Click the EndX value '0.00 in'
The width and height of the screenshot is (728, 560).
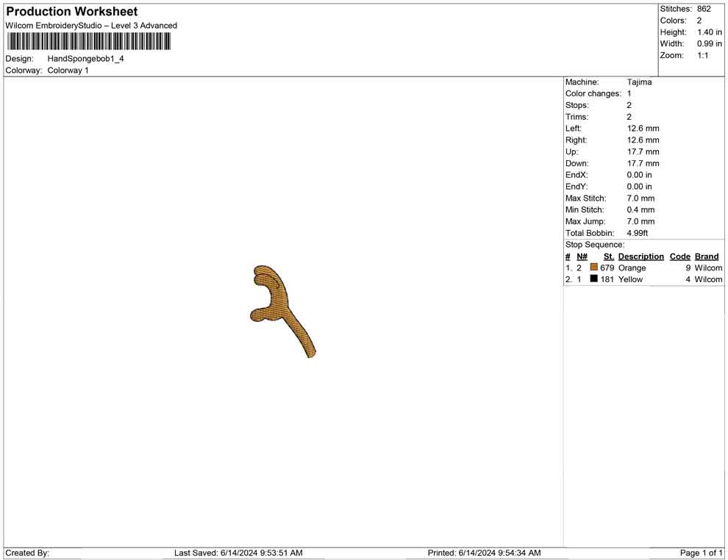639,175
